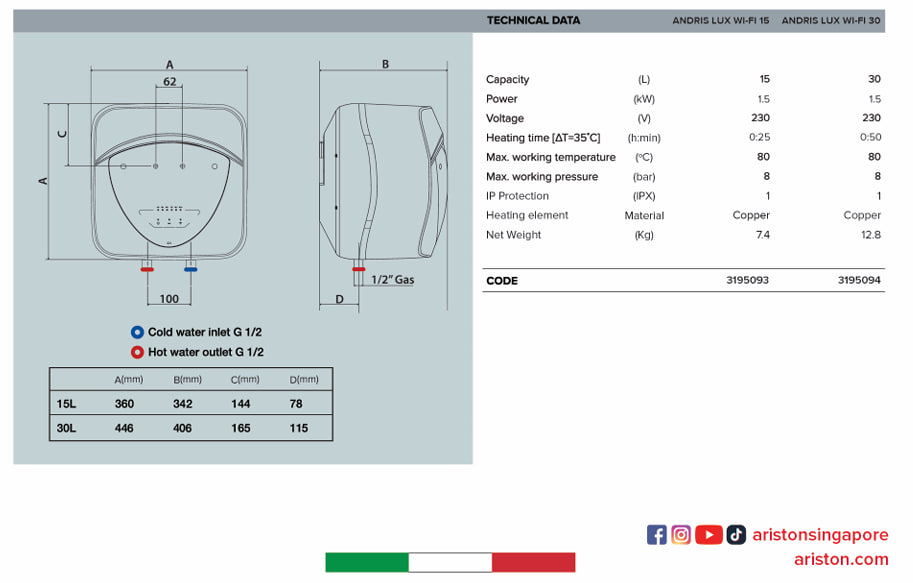This screenshot has width=913, height=583.
Task: Click the dimension value 144
Action: pyautogui.click(x=240, y=404)
